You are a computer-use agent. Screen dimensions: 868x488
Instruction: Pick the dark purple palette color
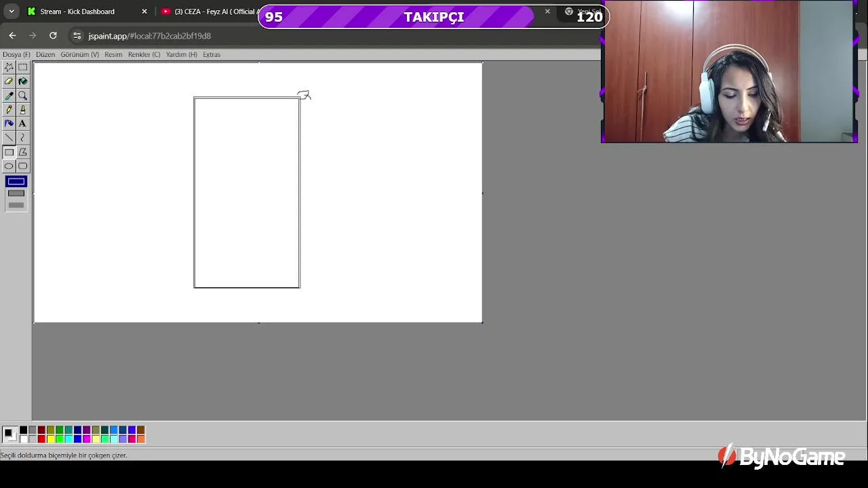(86, 430)
